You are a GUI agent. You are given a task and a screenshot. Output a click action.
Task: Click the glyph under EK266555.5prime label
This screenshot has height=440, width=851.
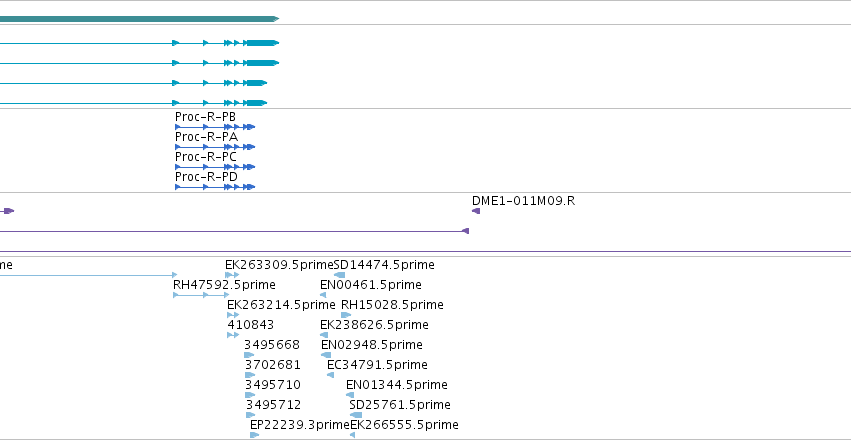[353, 435]
